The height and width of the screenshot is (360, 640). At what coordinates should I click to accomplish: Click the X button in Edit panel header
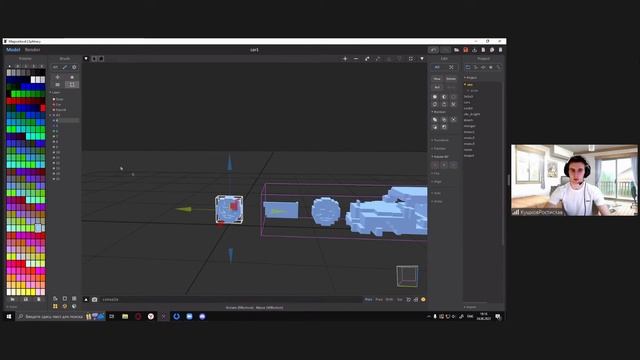451,67
